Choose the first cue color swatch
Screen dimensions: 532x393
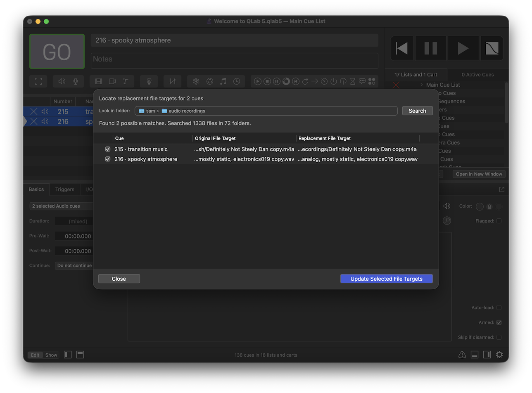coord(480,206)
